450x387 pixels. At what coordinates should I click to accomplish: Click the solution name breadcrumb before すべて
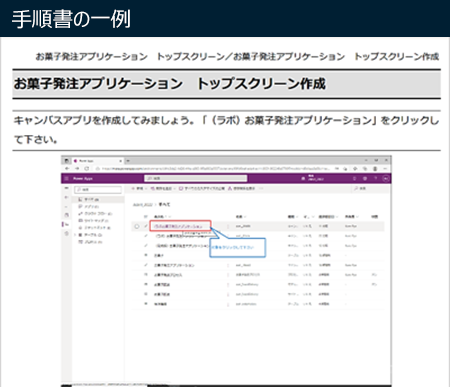pos(143,204)
